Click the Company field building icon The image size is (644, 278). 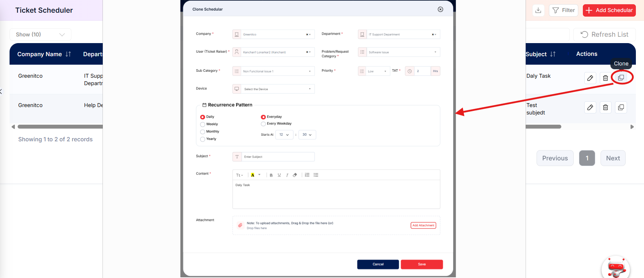(x=237, y=34)
